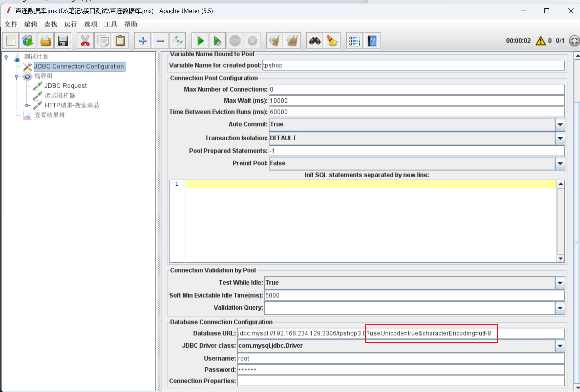580x392 pixels.
Task: Open the 帮助 menu
Action: [131, 24]
